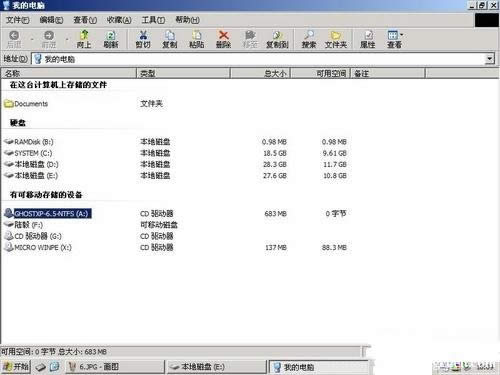Toggle the Folders (文件夹) pane icon
This screenshot has width=500, height=375.
(x=336, y=39)
